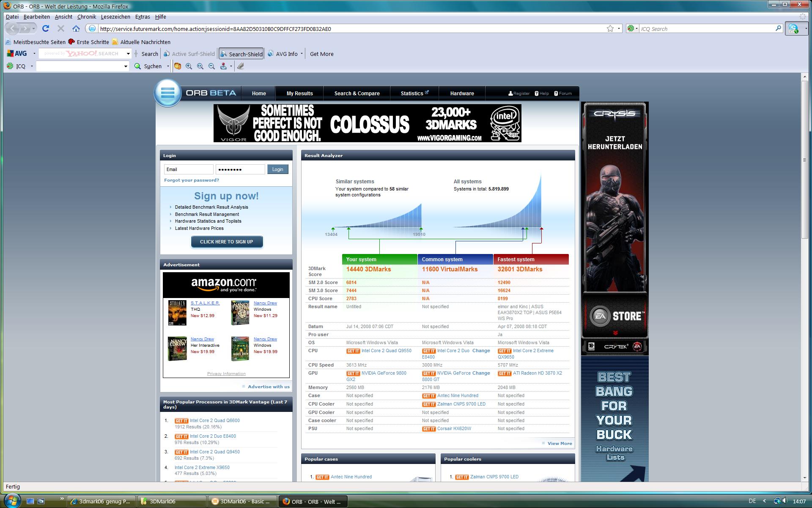Click the home page icon
812x508 pixels.
76,28
